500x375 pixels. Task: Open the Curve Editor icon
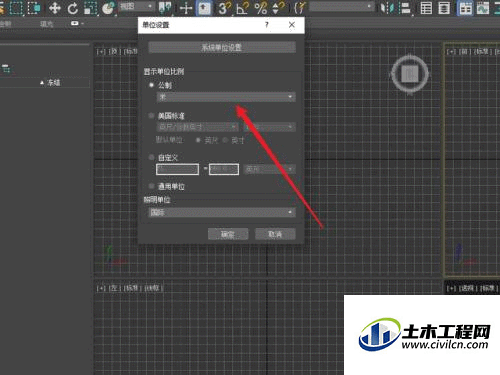pos(483,8)
